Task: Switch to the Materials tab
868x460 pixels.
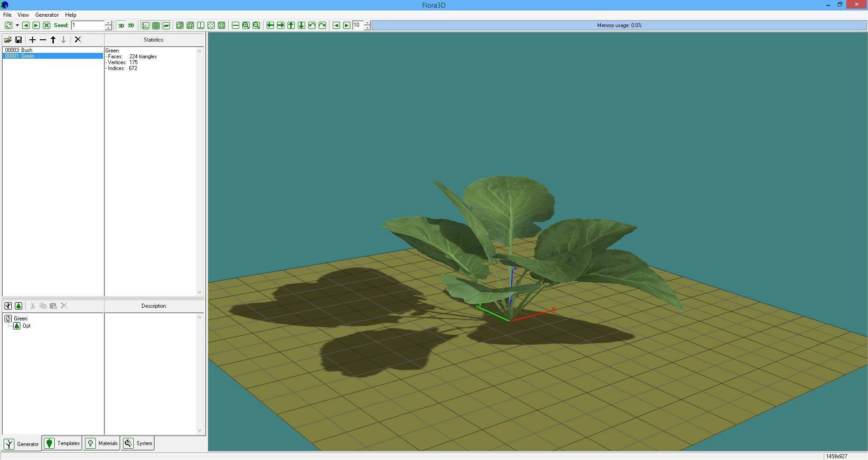Action: [x=102, y=443]
